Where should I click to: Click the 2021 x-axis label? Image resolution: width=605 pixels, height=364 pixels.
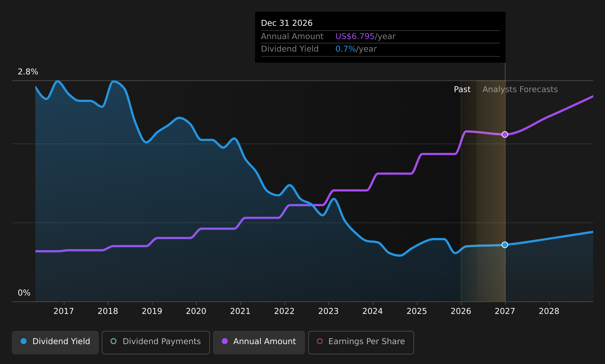coord(240,311)
